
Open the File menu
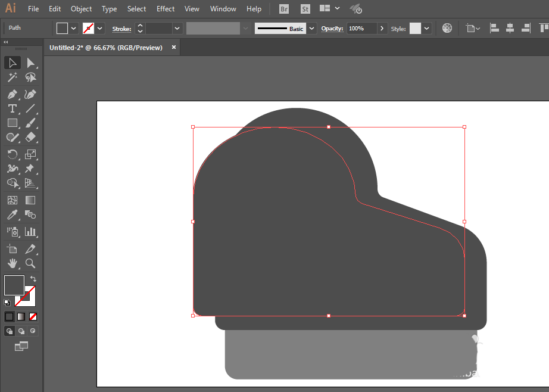(x=33, y=9)
